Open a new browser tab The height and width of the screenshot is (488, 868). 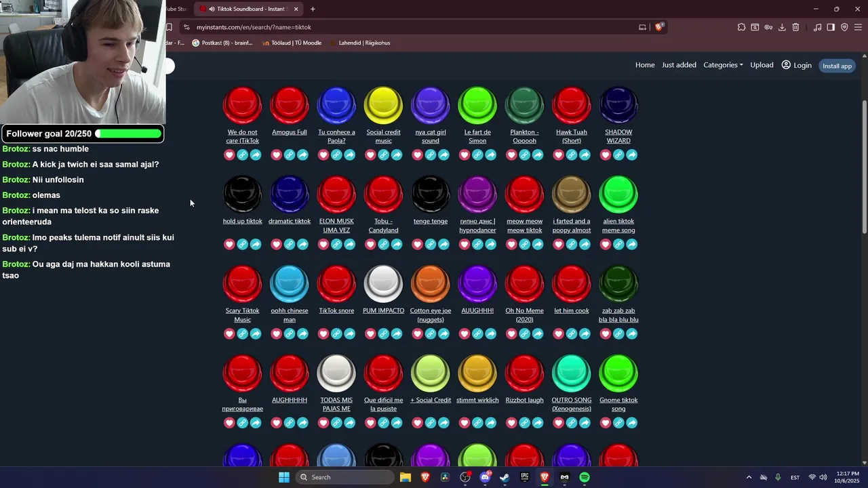313,9
